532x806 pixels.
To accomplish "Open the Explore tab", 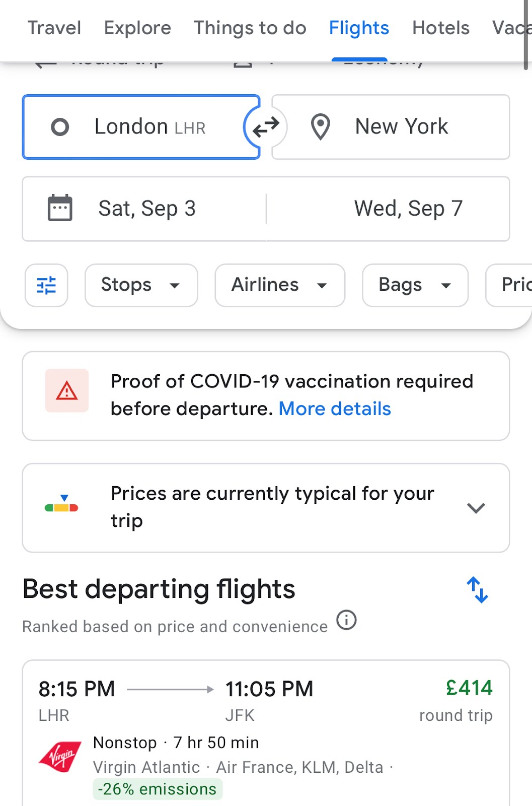I will pyautogui.click(x=137, y=28).
